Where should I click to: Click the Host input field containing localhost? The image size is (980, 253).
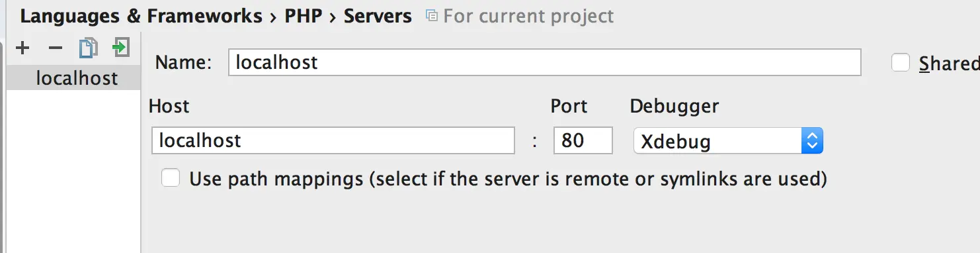tap(333, 140)
